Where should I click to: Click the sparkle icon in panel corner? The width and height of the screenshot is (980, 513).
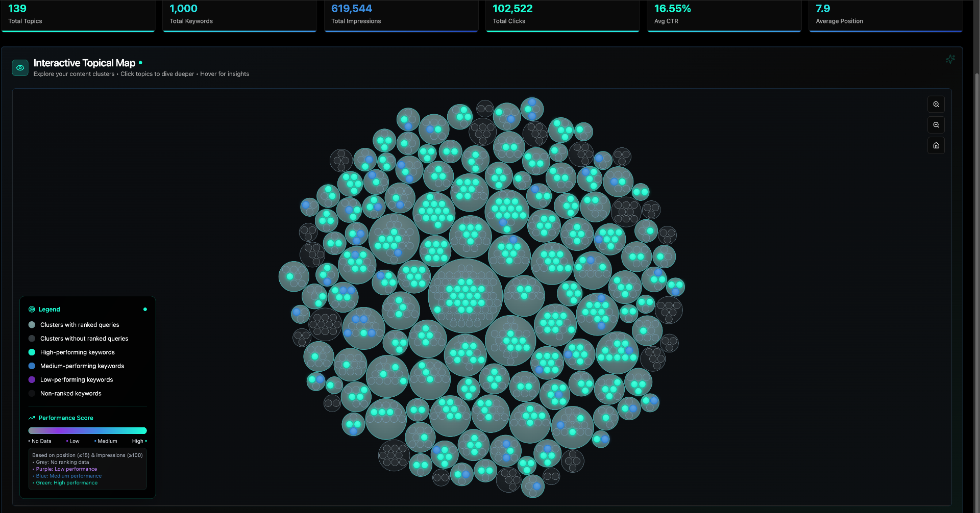pyautogui.click(x=950, y=60)
